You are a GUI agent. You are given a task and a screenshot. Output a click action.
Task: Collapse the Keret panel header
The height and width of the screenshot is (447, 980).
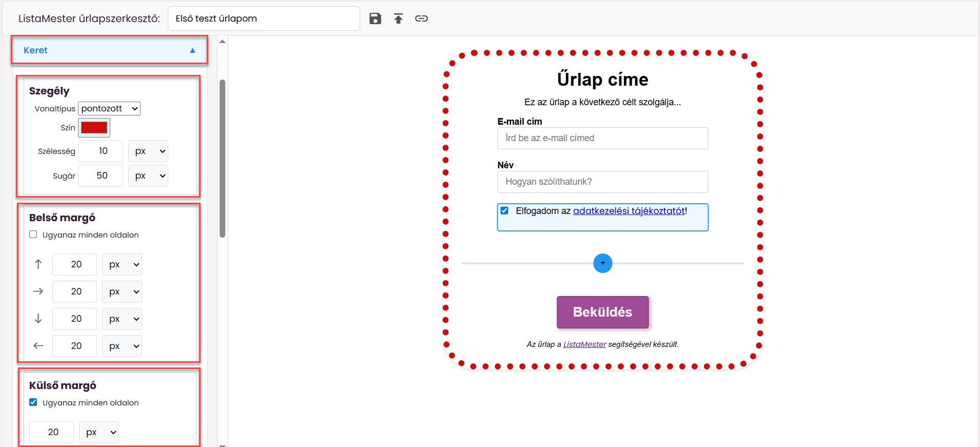pyautogui.click(x=109, y=50)
